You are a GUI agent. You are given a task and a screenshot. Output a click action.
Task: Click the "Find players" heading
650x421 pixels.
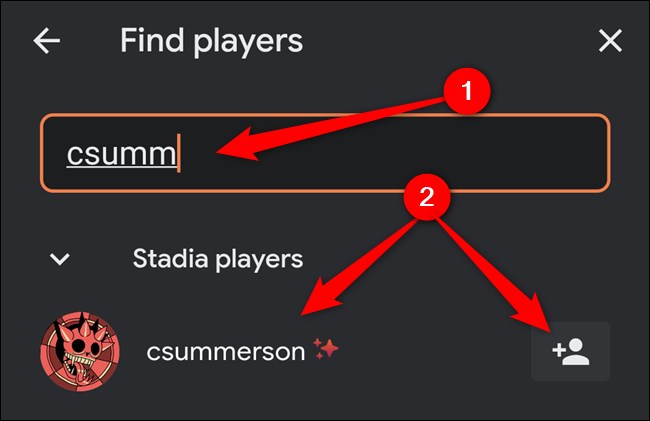tap(211, 41)
